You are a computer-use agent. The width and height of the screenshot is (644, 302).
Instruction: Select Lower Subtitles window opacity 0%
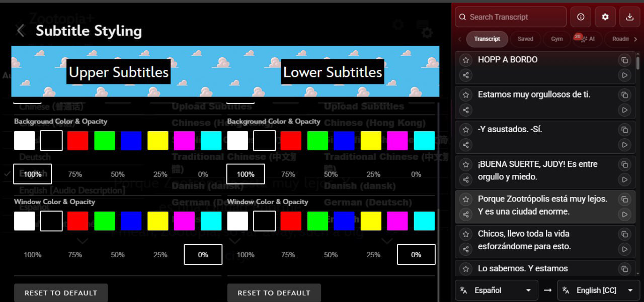(x=416, y=255)
